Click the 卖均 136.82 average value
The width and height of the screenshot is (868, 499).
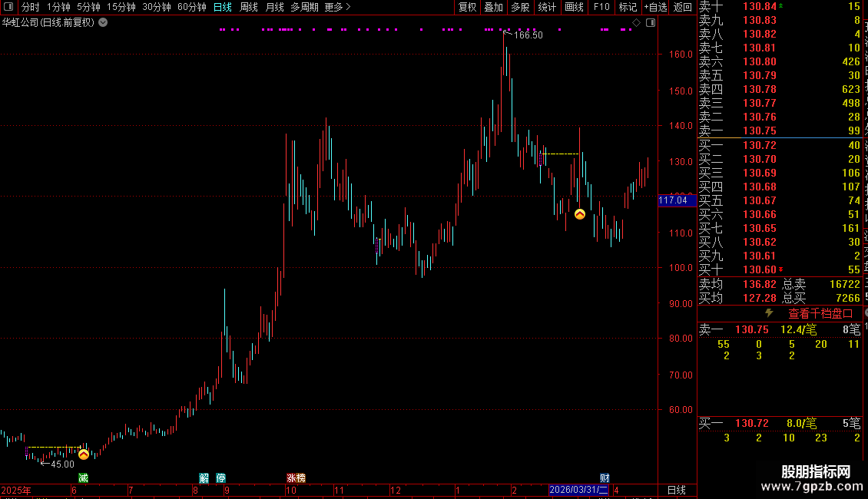[760, 284]
